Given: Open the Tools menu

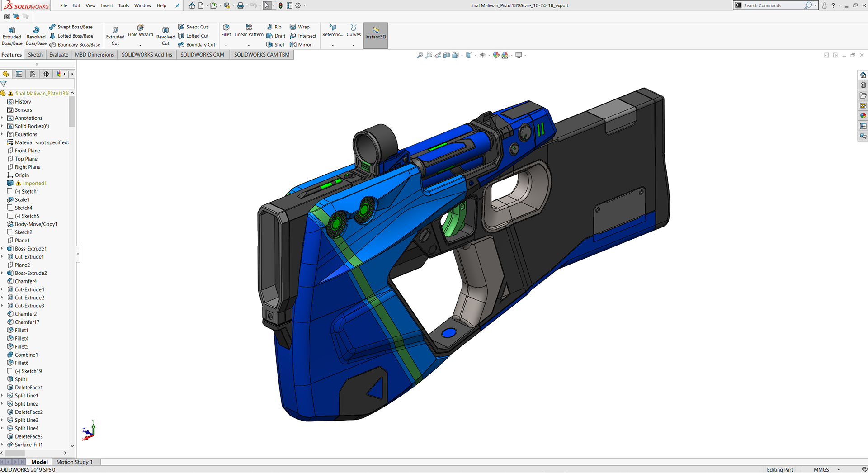Looking at the screenshot, I should point(123,5).
